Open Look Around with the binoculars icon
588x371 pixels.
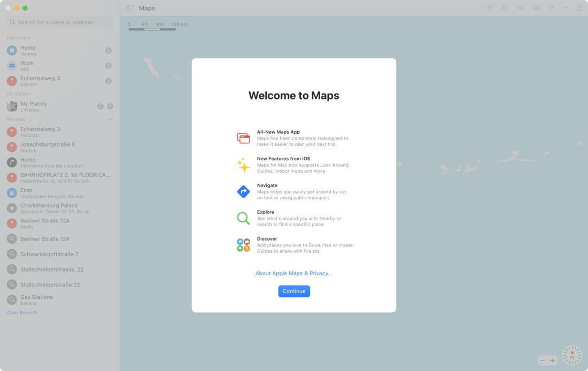[x=537, y=8]
